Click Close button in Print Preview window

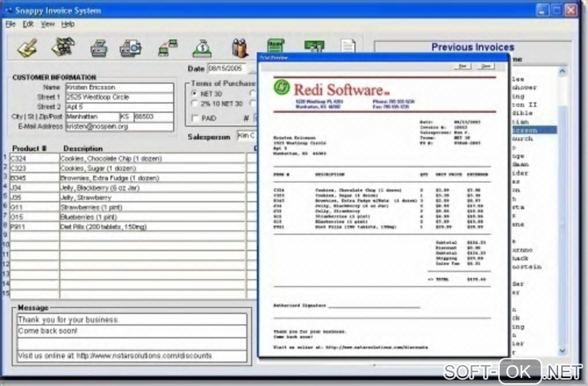pos(486,66)
